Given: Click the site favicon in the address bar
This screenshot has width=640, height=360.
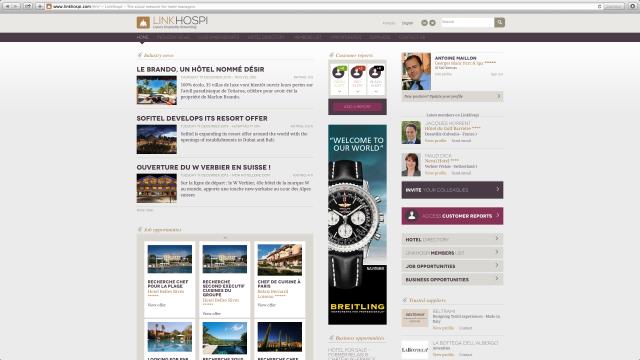Looking at the screenshot, I should [49, 7].
